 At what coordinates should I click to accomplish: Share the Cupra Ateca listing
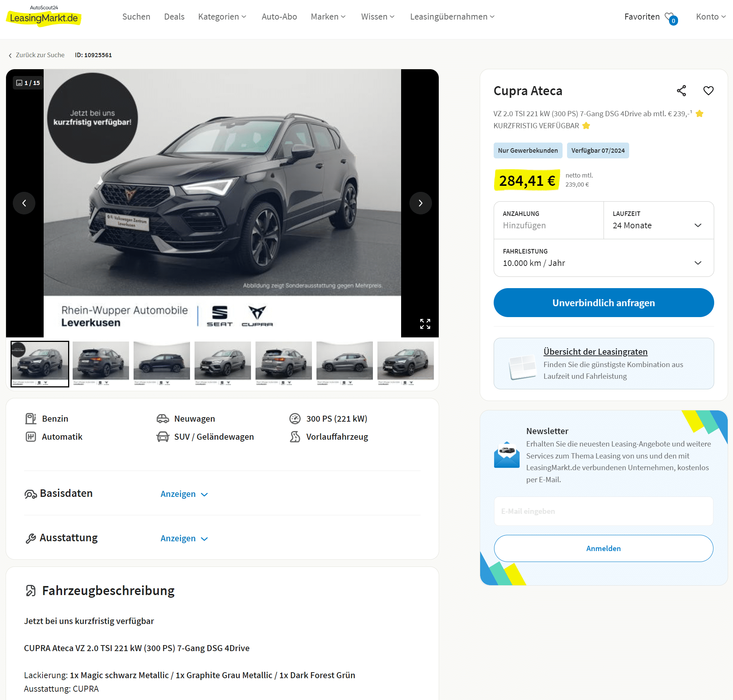[x=681, y=91]
